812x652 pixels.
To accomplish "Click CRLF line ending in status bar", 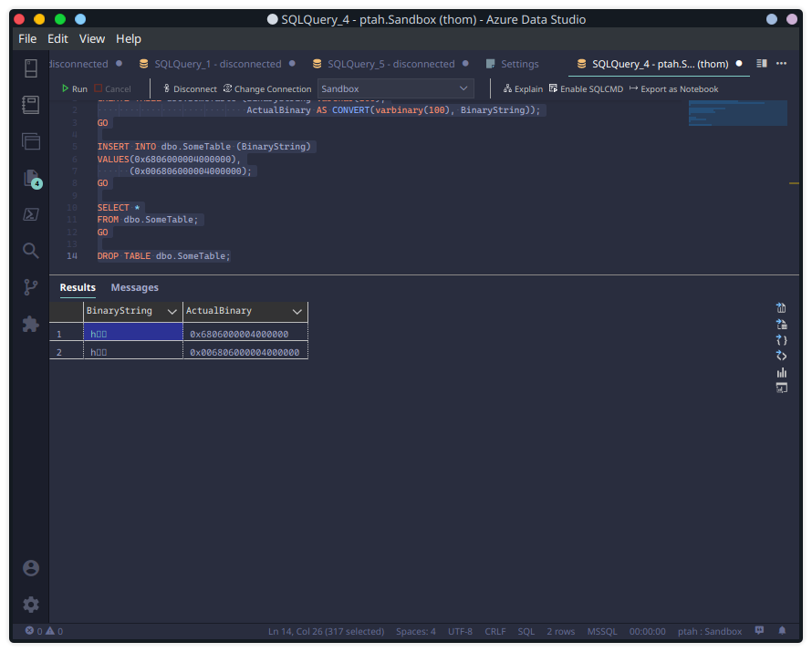I will 495,631.
